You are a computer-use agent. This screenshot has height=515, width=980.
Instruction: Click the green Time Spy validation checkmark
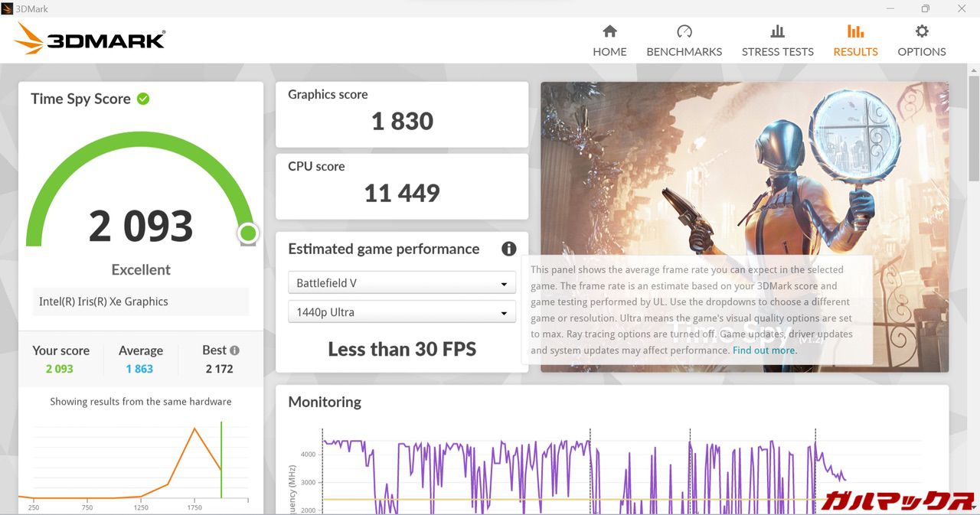(x=143, y=99)
